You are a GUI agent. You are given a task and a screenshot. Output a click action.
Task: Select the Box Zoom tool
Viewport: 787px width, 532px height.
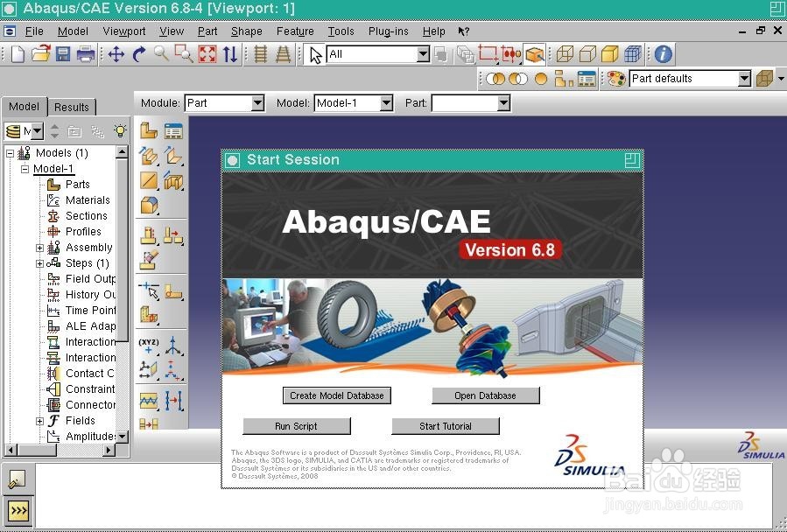point(184,54)
